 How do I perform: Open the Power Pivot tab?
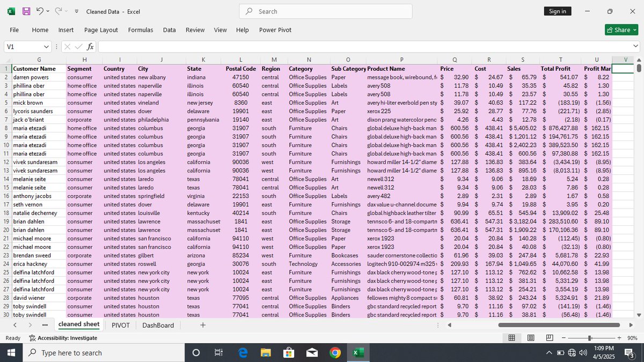tap(275, 30)
